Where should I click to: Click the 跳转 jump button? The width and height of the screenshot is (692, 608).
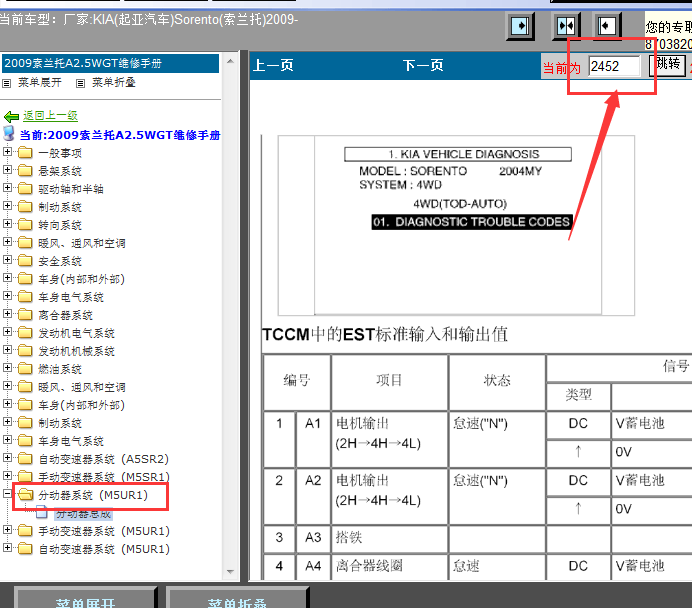click(x=668, y=65)
